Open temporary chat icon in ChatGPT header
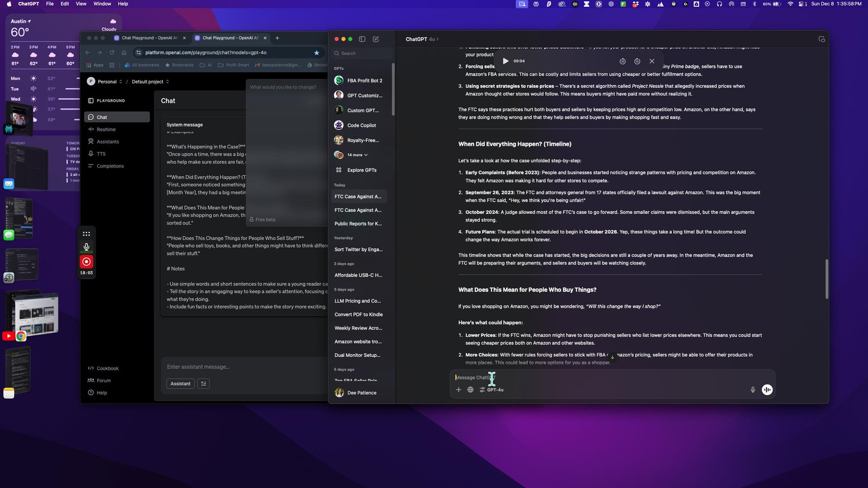Viewport: 868px width, 488px height. pyautogui.click(x=821, y=39)
